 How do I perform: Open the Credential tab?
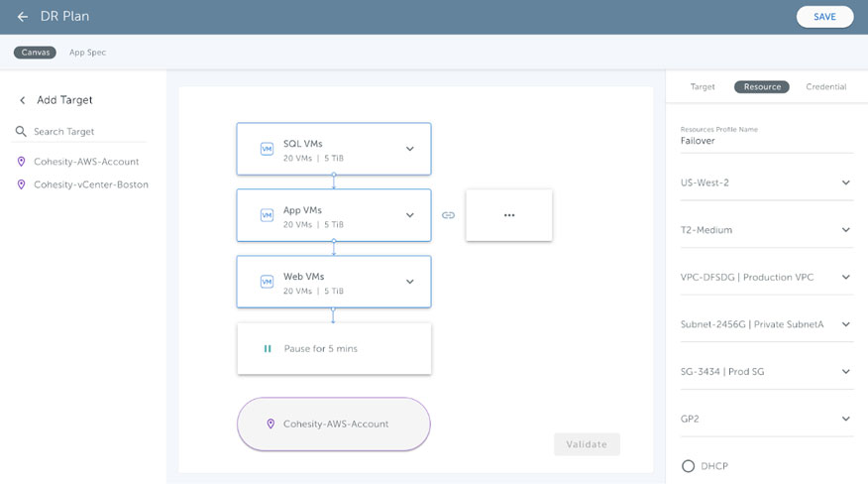coord(825,87)
